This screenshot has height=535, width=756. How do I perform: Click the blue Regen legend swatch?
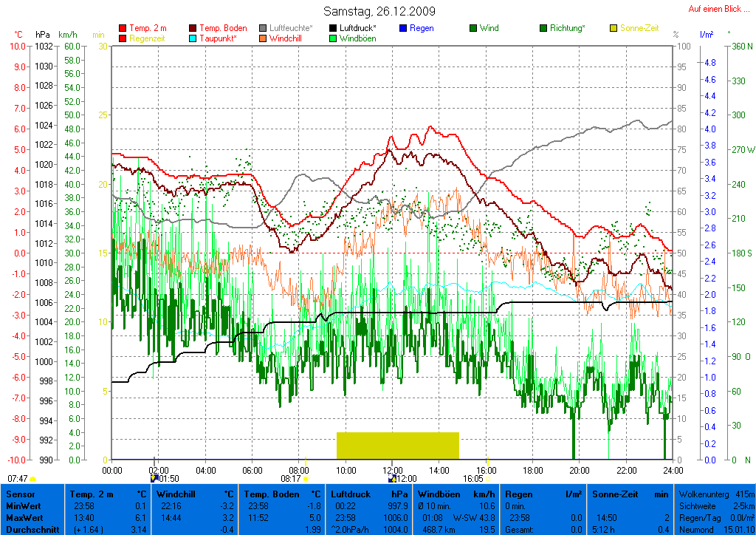(x=403, y=28)
